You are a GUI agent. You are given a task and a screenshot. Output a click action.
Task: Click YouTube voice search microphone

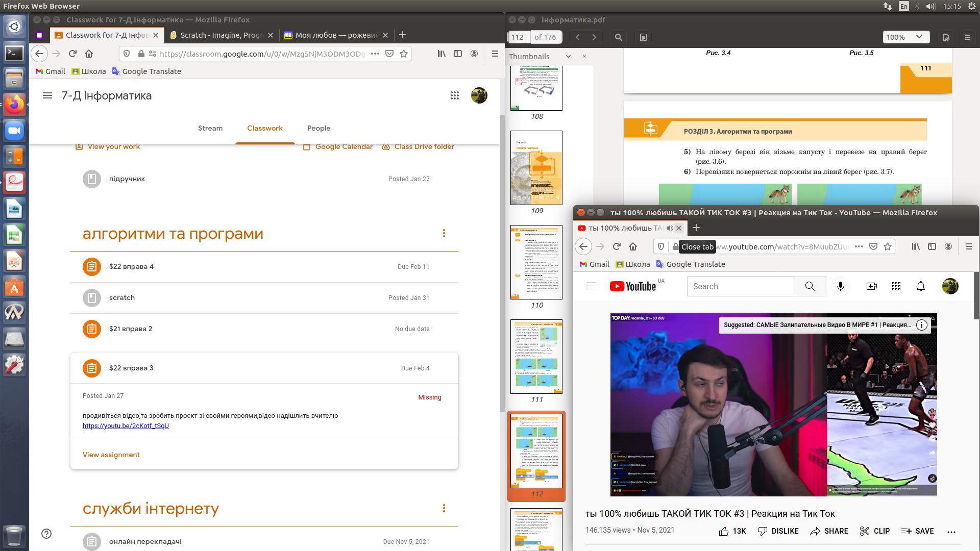(840, 286)
